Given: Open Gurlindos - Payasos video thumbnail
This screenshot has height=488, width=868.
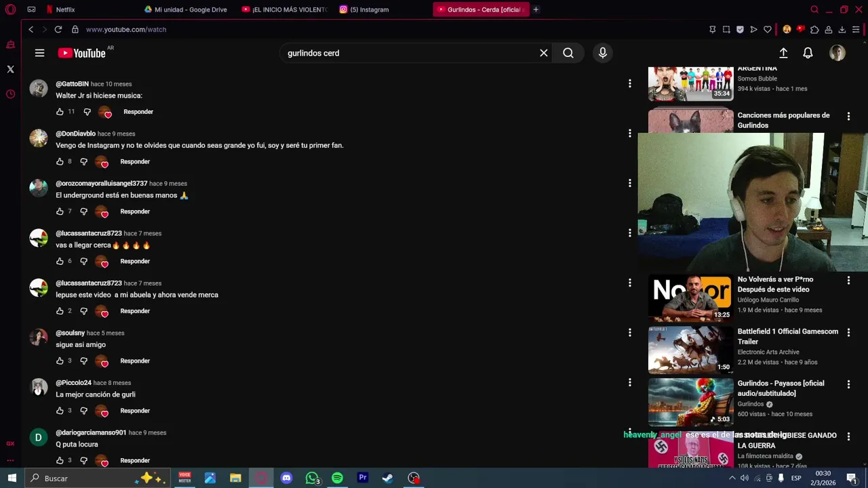Looking at the screenshot, I should 690,403.
